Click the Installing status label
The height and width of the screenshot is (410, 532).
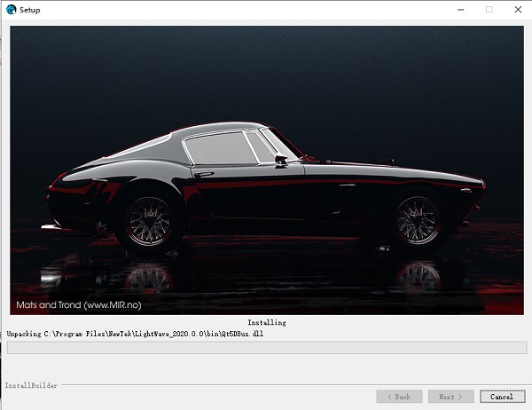(266, 323)
